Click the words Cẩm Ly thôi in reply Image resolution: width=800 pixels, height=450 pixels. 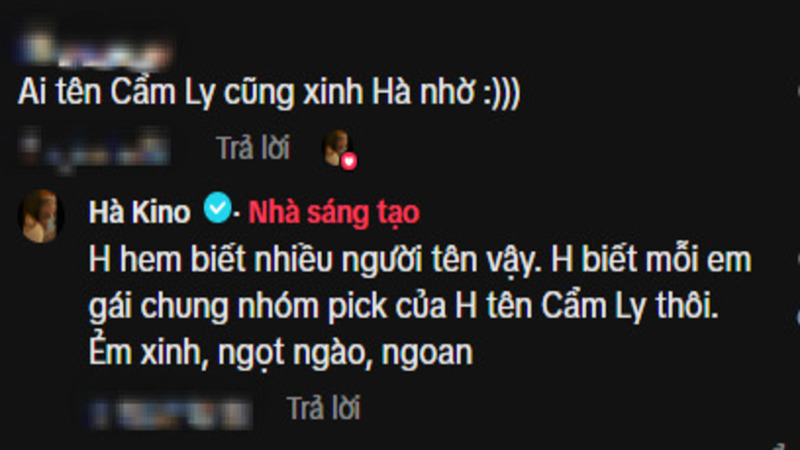pos(630,305)
